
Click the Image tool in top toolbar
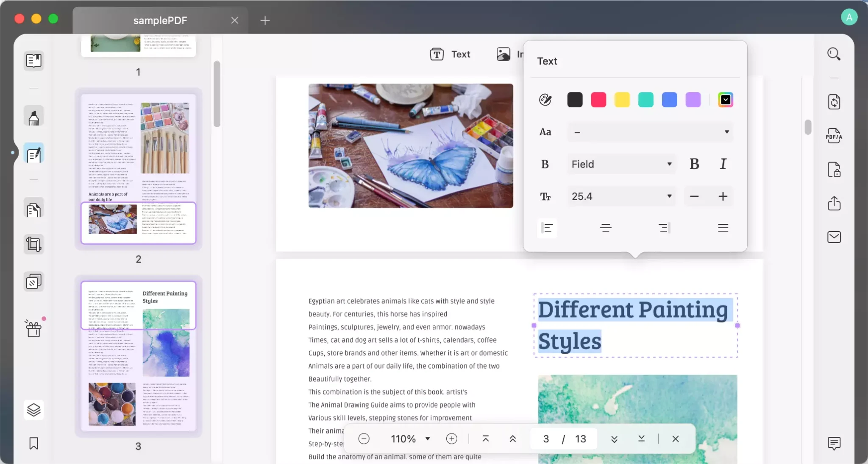pyautogui.click(x=510, y=54)
